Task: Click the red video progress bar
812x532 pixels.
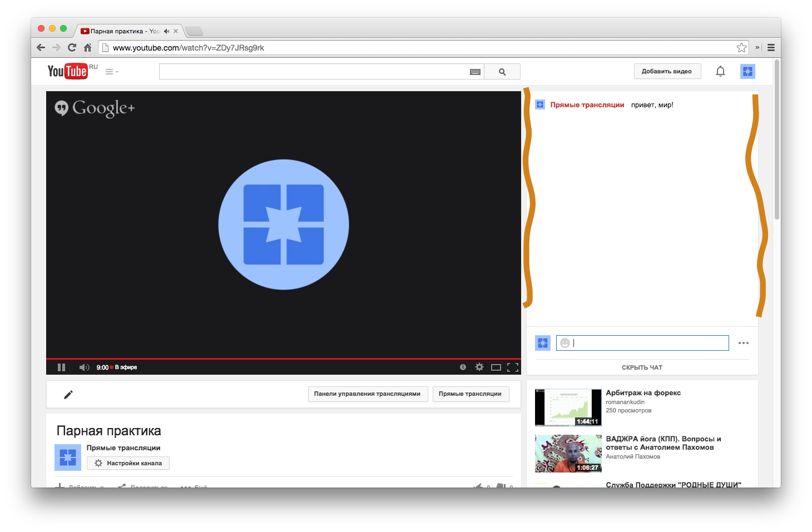Action: (283, 359)
